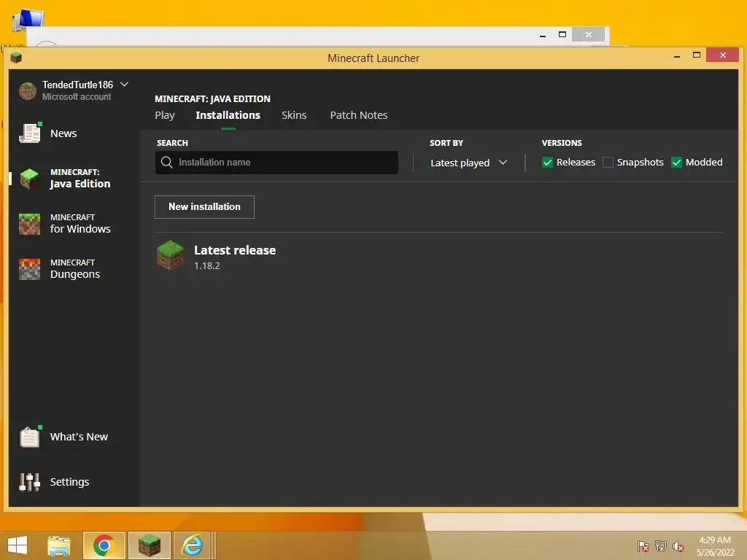The height and width of the screenshot is (560, 747).
Task: Expand the account dropdown chevron
Action: click(x=124, y=85)
